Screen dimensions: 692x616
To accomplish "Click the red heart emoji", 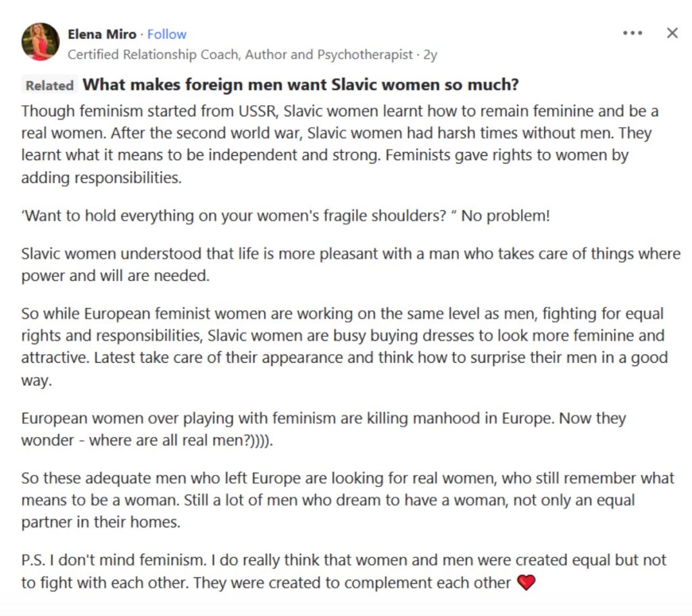I will click(x=526, y=582).
